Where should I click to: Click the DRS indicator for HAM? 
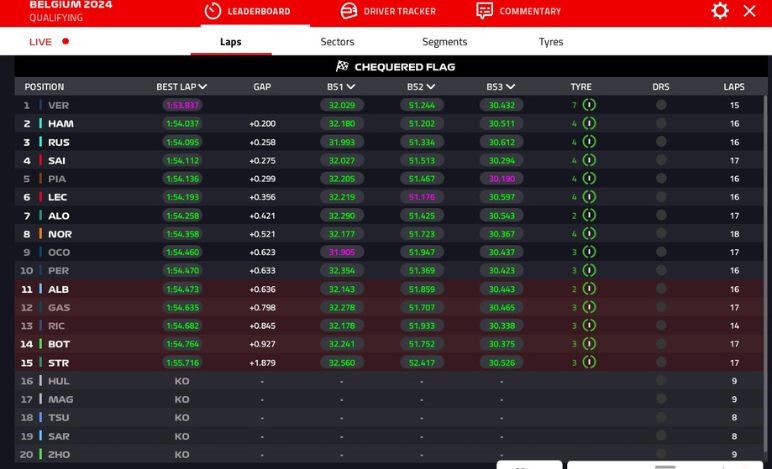coord(661,123)
